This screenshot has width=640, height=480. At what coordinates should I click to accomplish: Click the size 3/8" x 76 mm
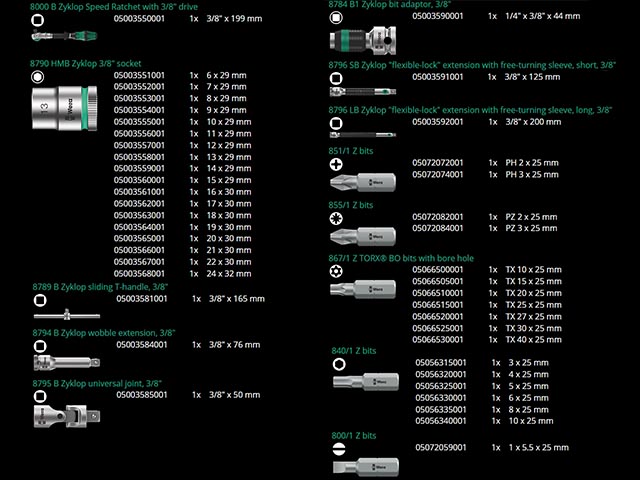pos(235,345)
